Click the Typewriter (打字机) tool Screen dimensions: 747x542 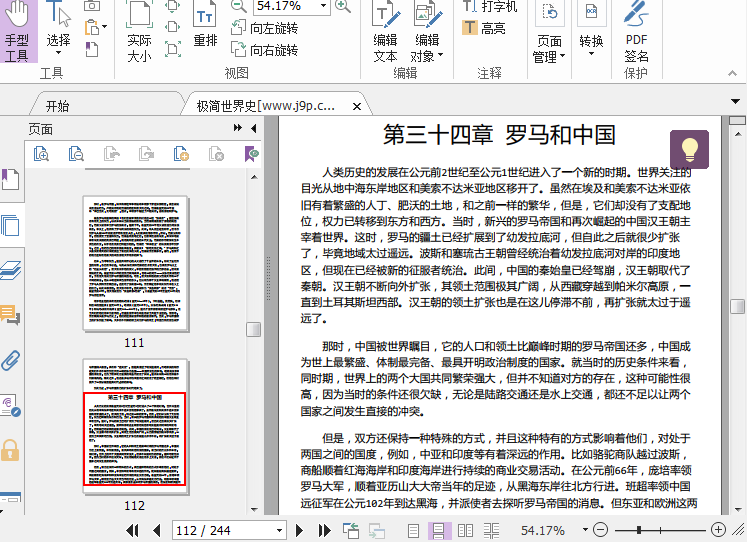(491, 7)
